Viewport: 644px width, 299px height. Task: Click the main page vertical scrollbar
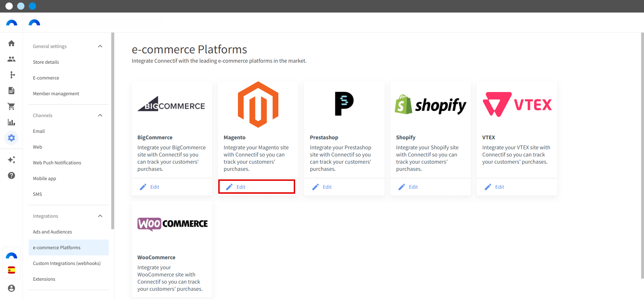coord(643,155)
